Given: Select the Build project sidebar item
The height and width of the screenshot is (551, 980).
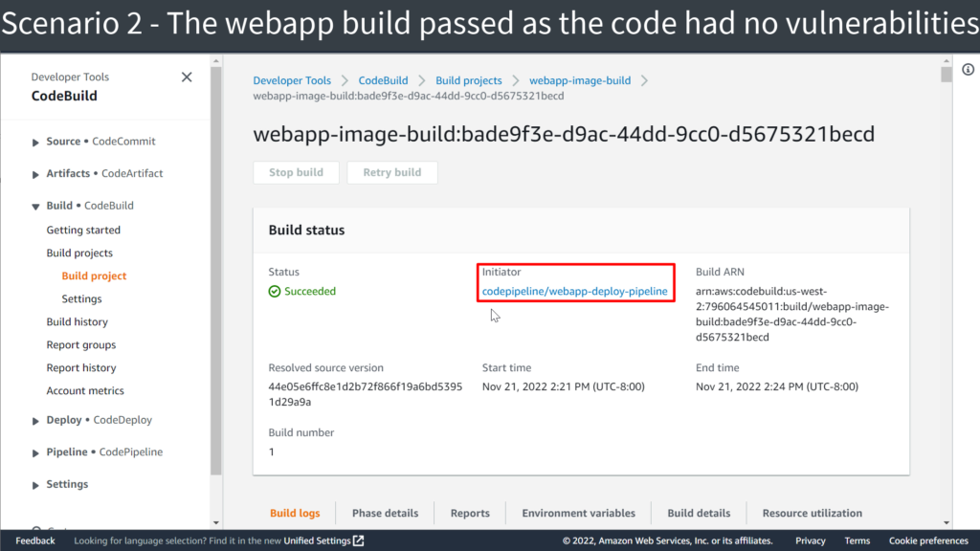Looking at the screenshot, I should (94, 275).
